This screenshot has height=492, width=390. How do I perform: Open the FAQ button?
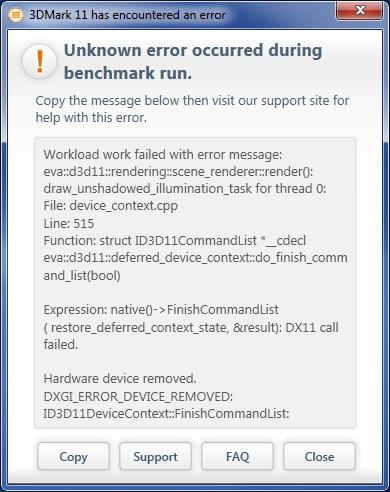coord(237,456)
